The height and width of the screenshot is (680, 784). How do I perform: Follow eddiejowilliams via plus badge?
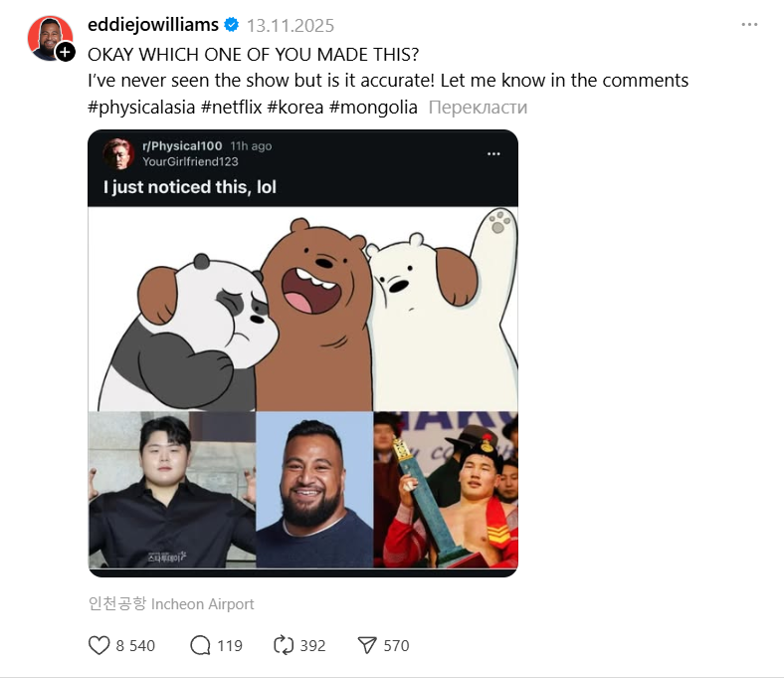coord(66,52)
